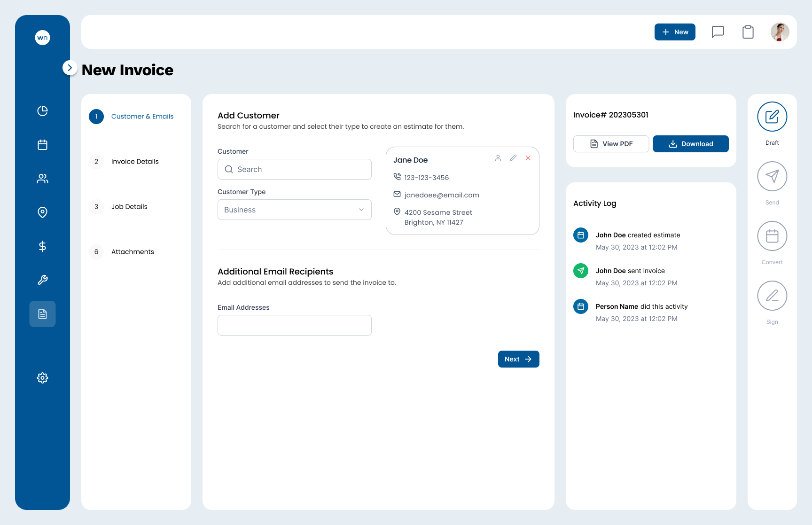The width and height of the screenshot is (812, 525).
Task: Click the phone number 123-123-3456
Action: pos(427,178)
